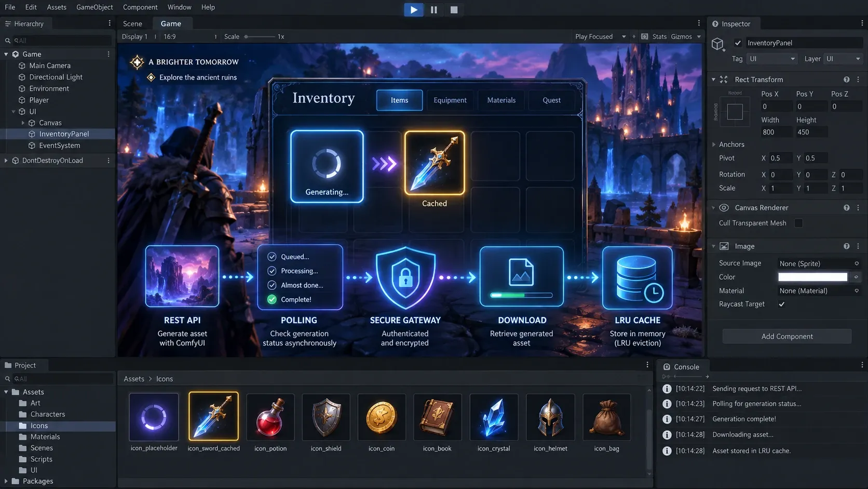Screen dimensions: 868x489
Task: Toggle InventoryPanel active checkbox
Action: pyautogui.click(x=738, y=43)
